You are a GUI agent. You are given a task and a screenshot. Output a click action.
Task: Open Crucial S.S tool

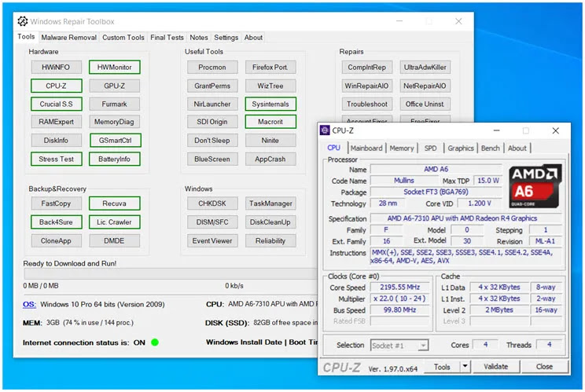(56, 104)
